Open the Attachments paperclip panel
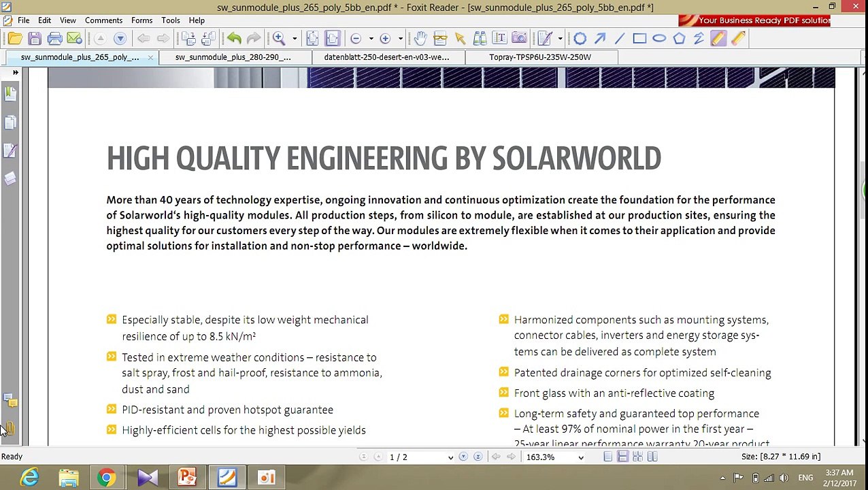Image resolution: width=868 pixels, height=490 pixels. pos(10,429)
